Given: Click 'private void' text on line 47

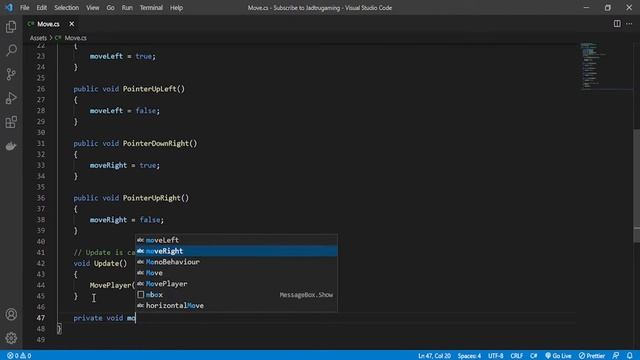Looking at the screenshot, I should (98, 318).
